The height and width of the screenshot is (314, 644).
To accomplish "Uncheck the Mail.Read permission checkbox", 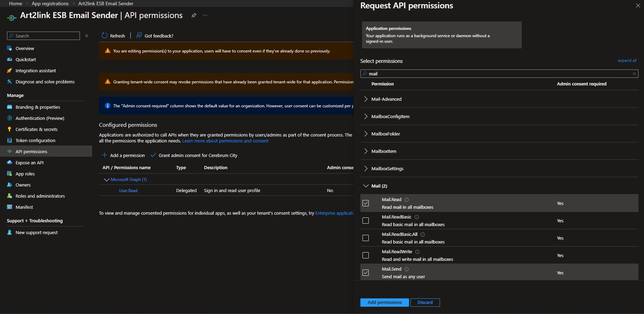I will (366, 203).
